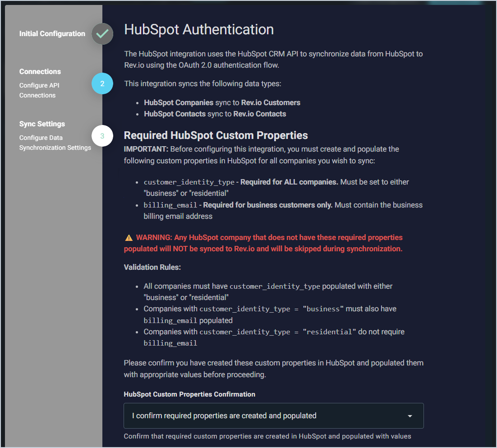The width and height of the screenshot is (497, 448).
Task: Select step 3 Sync Settings circle
Action: pos(102,136)
